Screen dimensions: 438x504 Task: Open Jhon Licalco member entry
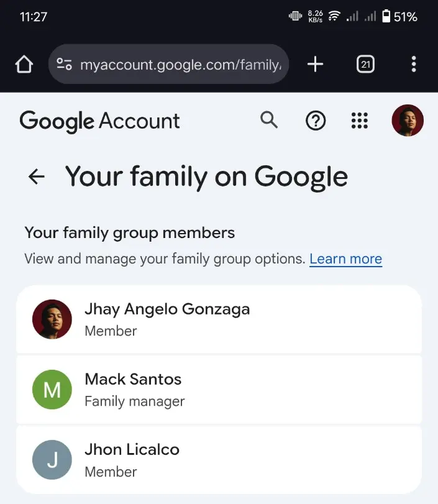tap(219, 460)
